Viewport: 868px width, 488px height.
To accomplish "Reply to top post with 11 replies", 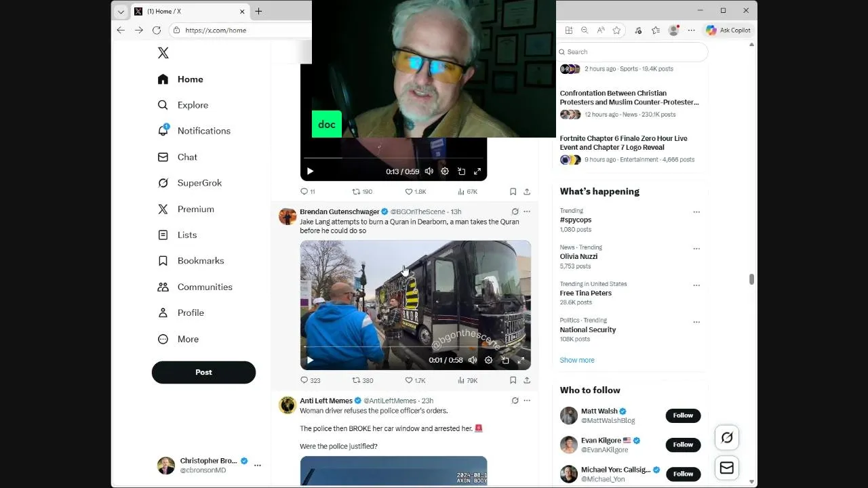I will [308, 192].
